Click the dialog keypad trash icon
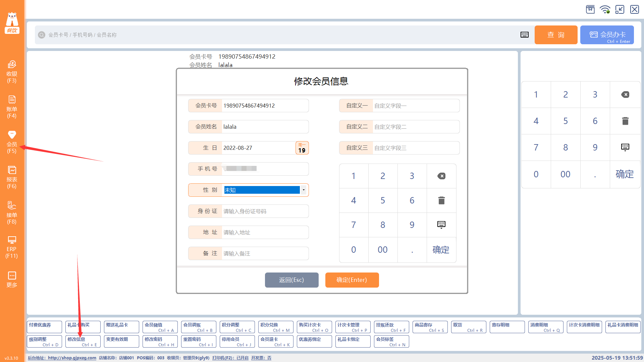Screen dimensions: 644x362 tap(441, 200)
